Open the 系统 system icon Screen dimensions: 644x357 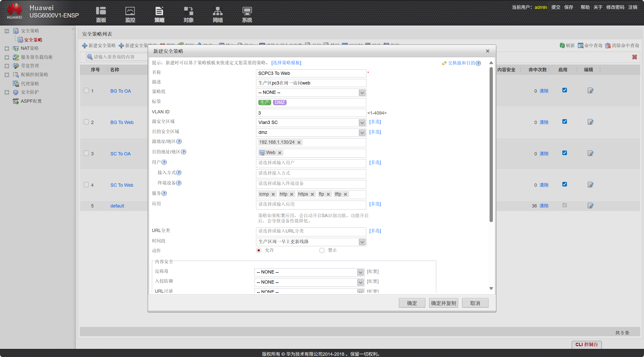click(x=247, y=14)
